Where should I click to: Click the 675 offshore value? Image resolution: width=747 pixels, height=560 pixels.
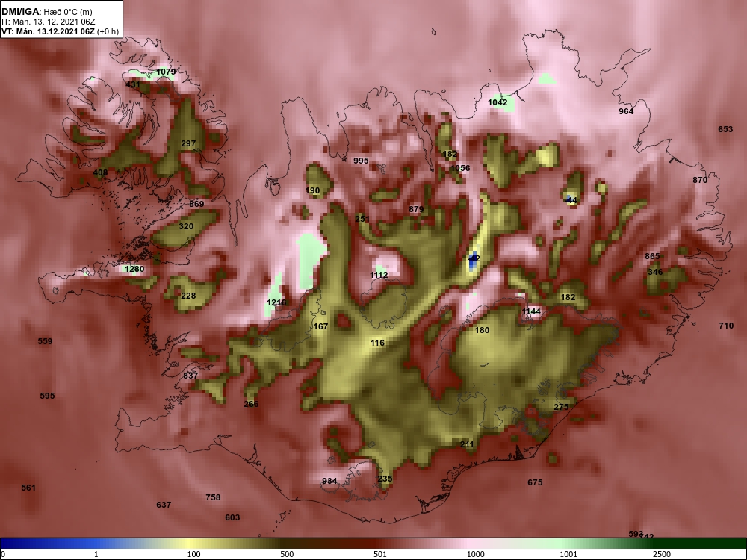point(535,482)
